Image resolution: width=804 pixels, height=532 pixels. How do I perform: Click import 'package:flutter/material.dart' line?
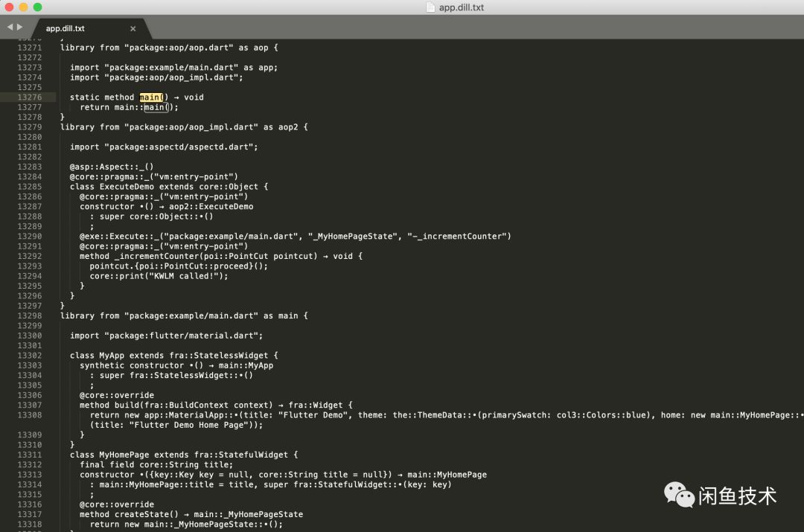pyautogui.click(x=167, y=336)
